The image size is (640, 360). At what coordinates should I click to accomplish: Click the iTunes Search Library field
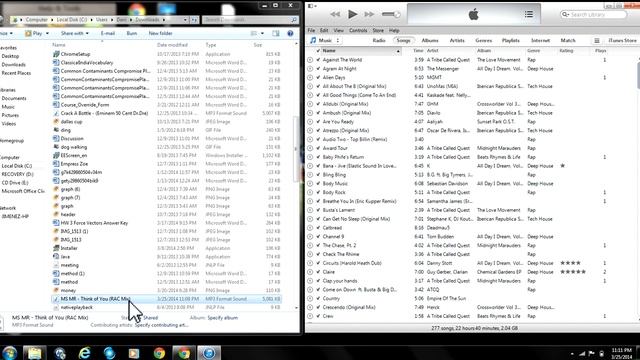click(x=593, y=15)
